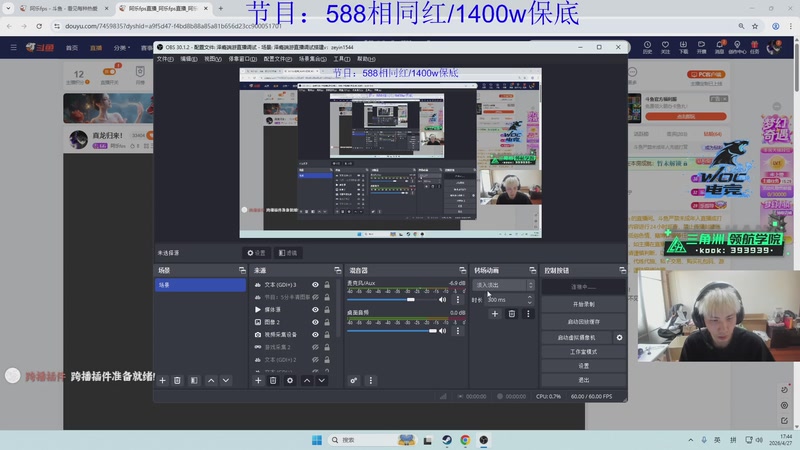Pop out the Scene Transitions dock icon
This screenshot has height=450, width=800.
532,270
